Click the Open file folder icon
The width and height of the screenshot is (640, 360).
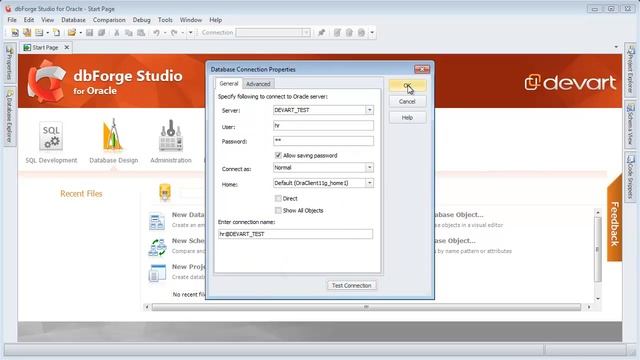point(72,33)
